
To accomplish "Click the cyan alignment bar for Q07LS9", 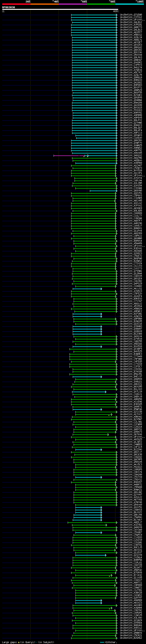I will click(89, 392).
